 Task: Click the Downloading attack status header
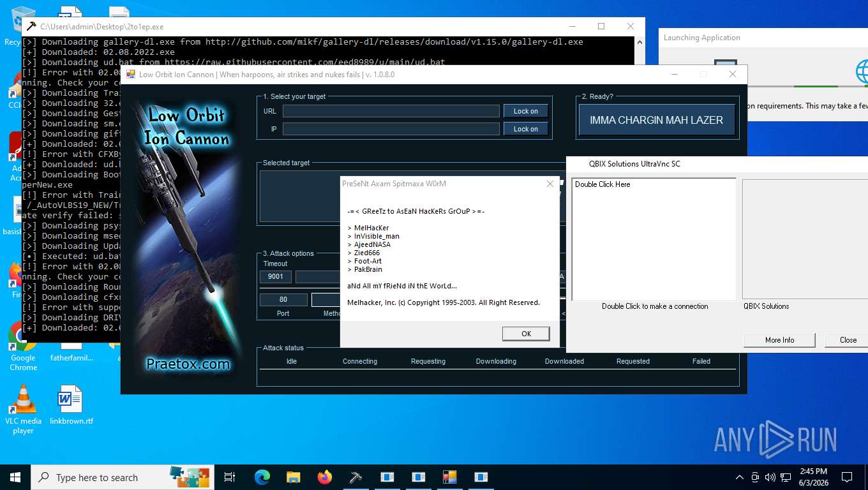(496, 361)
